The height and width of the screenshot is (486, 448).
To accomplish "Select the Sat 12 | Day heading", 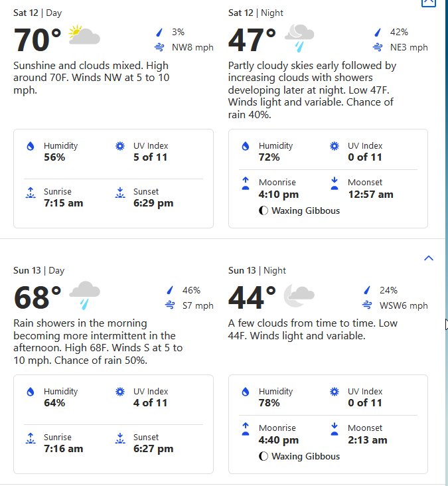I will [37, 13].
